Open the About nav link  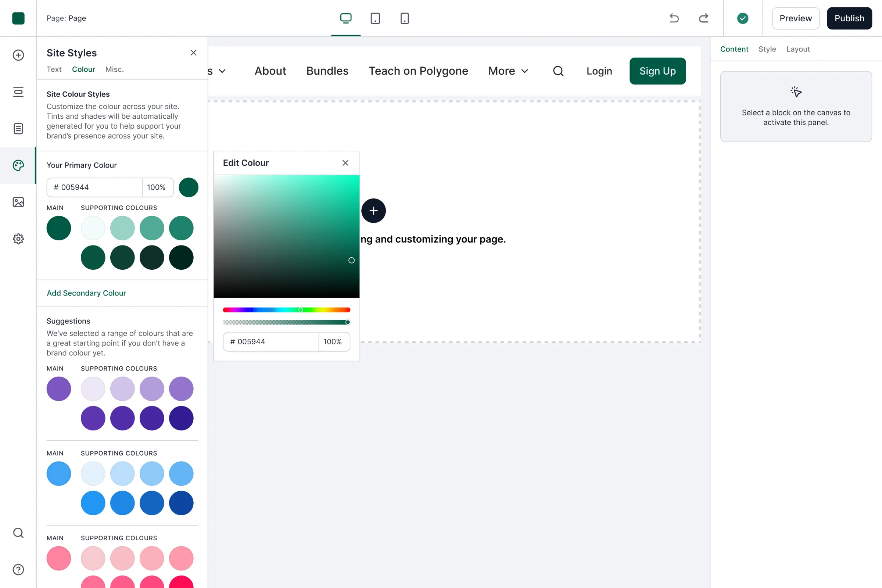(x=270, y=71)
